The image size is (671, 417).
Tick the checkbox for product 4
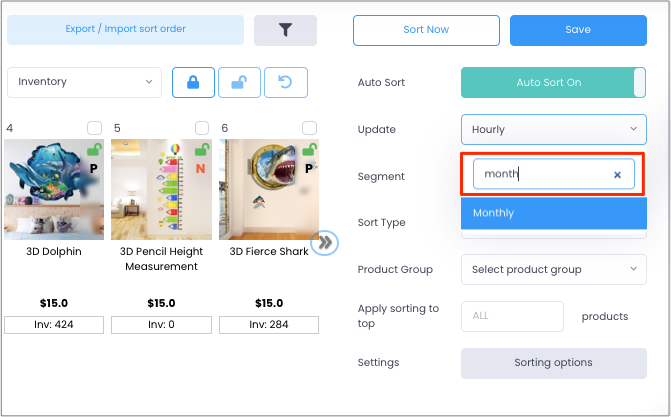point(95,128)
